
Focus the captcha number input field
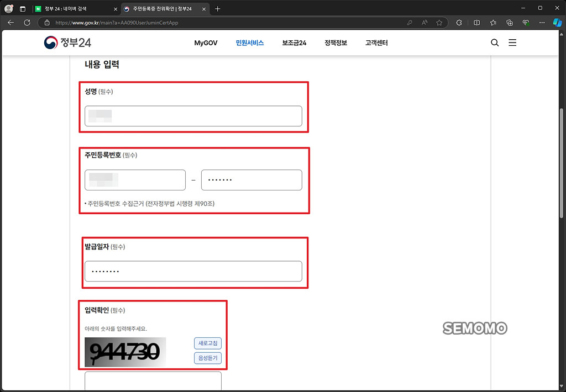click(153, 381)
